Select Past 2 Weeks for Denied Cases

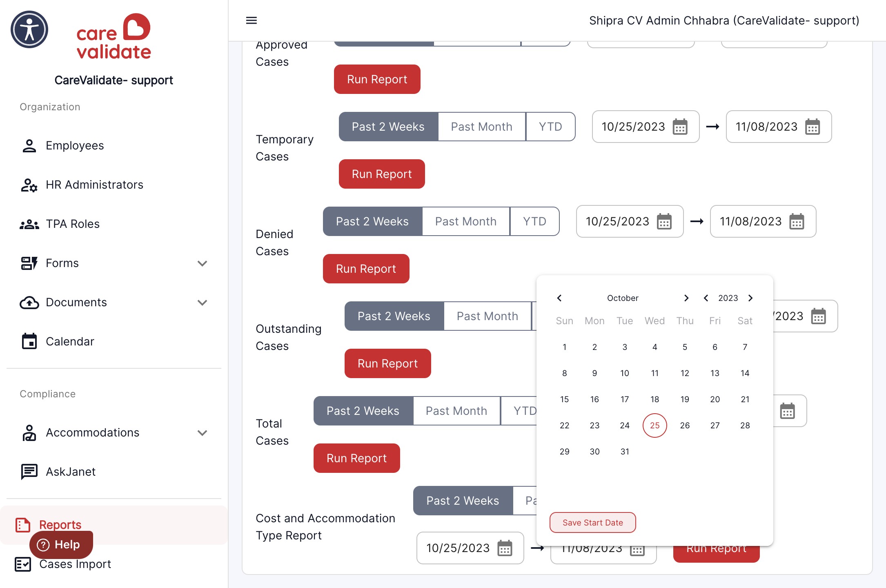coord(372,222)
